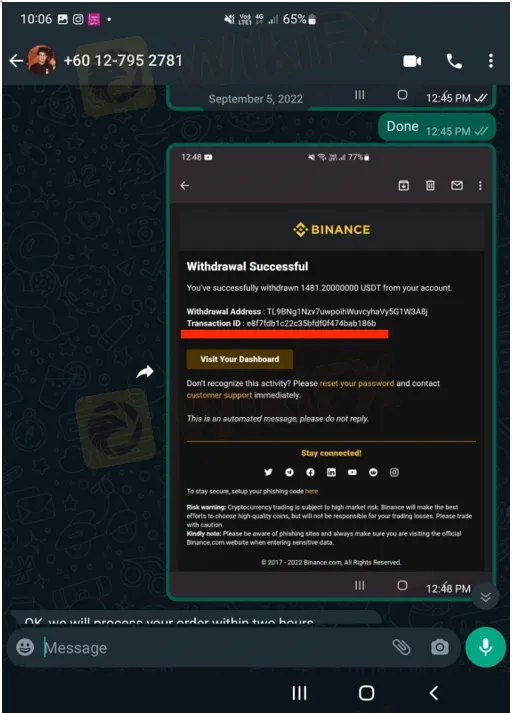Jump to latest messages with double-chevron button
Screen dimensions: 512x713
coord(486,597)
